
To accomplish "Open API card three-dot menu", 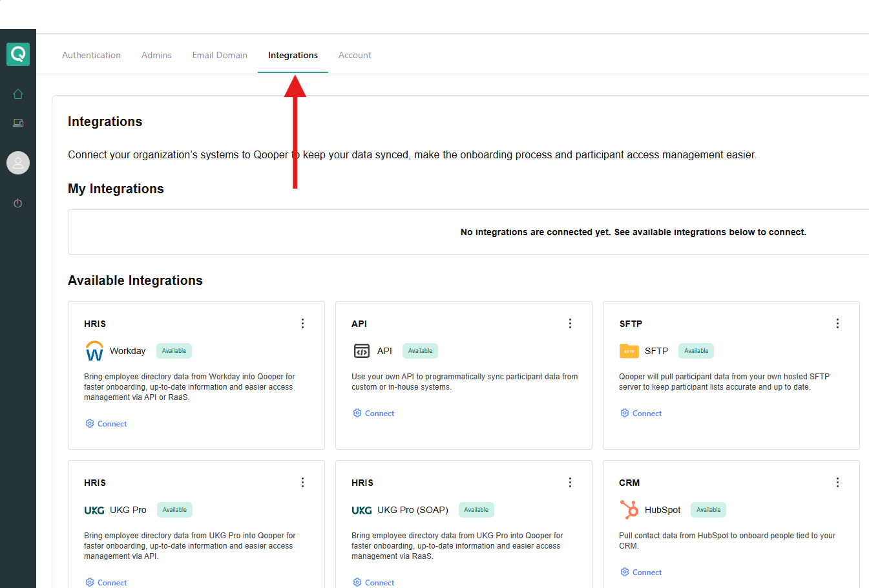I will pyautogui.click(x=570, y=324).
